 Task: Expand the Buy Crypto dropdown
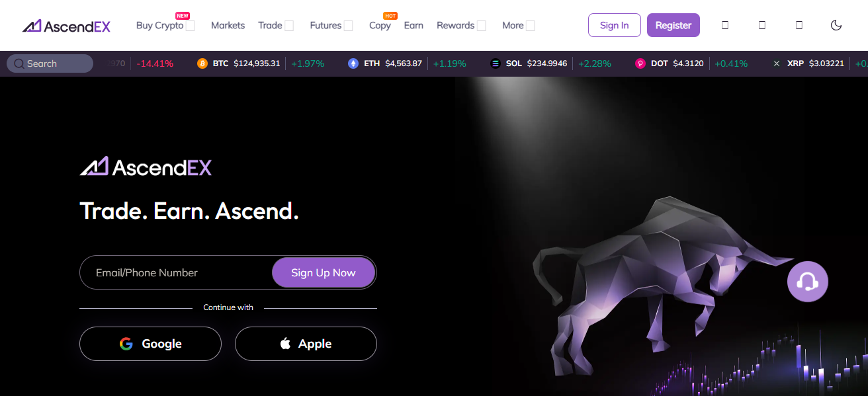[x=190, y=26]
